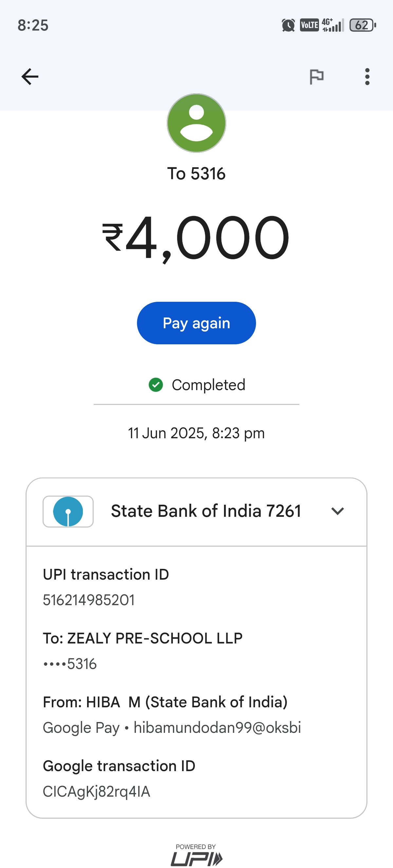
Task: Expand the State Bank of India chevron
Action: (337, 511)
